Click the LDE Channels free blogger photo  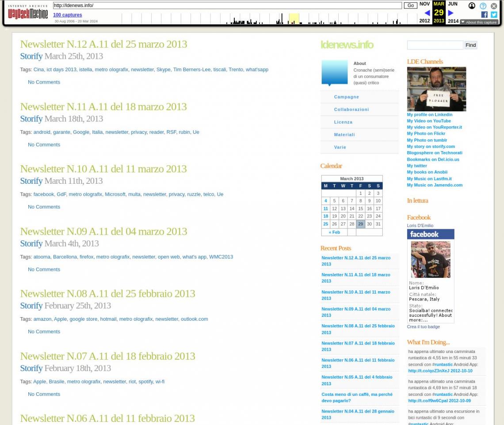(x=436, y=89)
